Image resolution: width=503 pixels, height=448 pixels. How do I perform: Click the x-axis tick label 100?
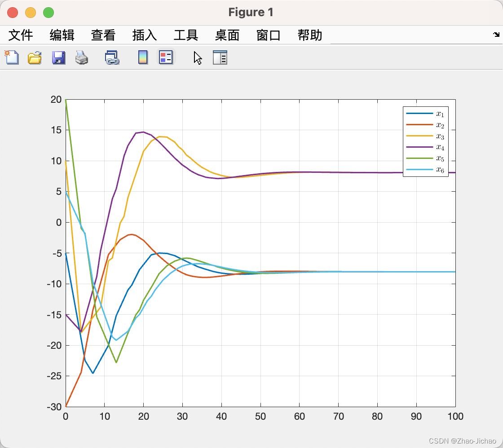pos(455,417)
